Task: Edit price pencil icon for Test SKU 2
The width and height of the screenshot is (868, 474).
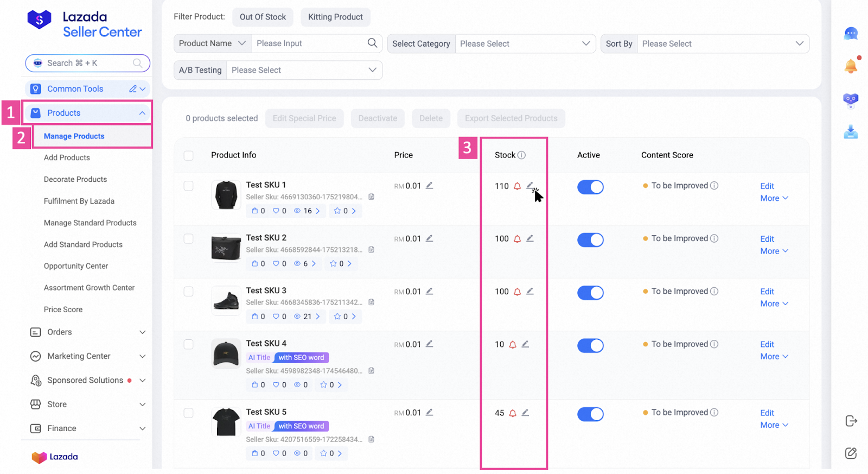Action: pyautogui.click(x=429, y=238)
